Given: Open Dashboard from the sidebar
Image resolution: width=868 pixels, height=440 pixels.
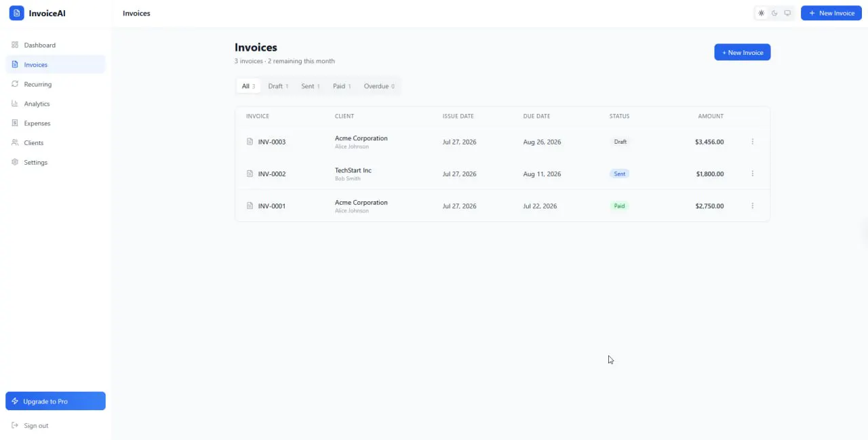Looking at the screenshot, I should [56, 45].
